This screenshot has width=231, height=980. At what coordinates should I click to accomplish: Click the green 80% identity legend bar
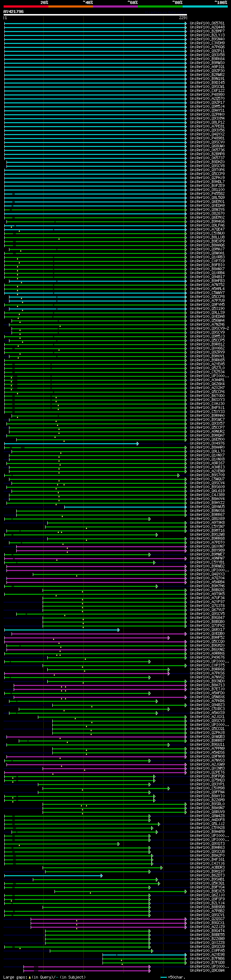coord(160,6)
